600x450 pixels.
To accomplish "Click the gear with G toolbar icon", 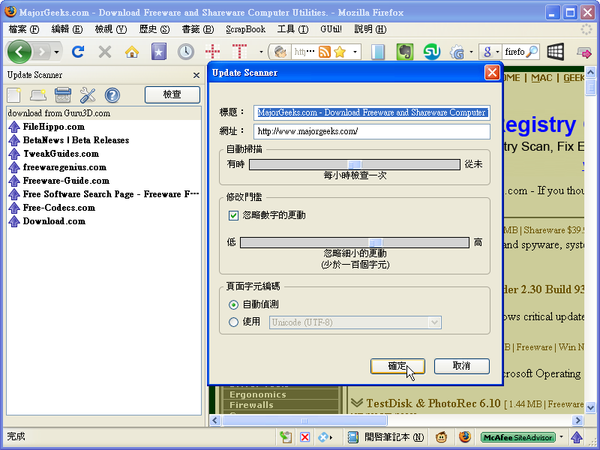I will click(x=457, y=52).
